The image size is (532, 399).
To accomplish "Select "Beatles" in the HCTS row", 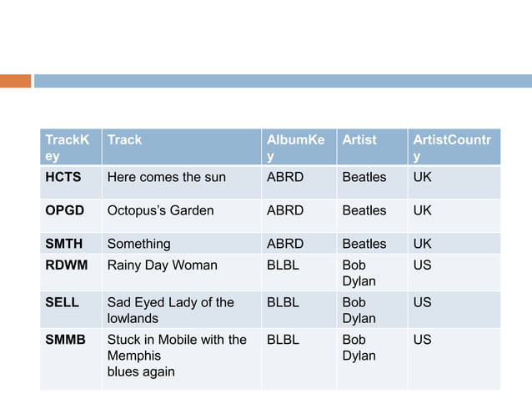I will (364, 177).
